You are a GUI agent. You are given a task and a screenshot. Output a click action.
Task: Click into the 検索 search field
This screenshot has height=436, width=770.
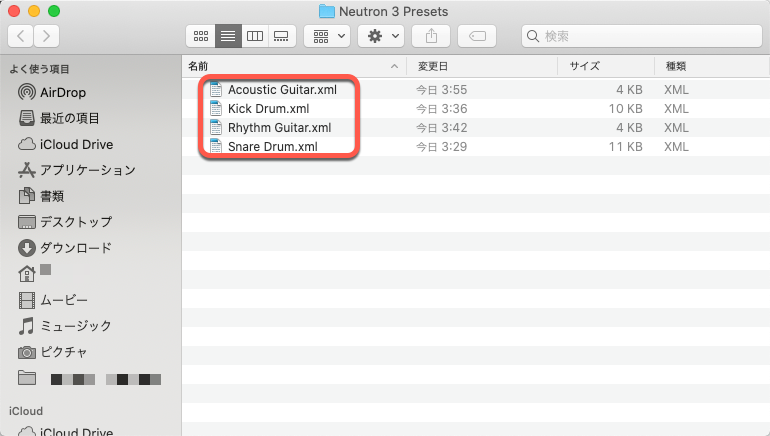642,36
